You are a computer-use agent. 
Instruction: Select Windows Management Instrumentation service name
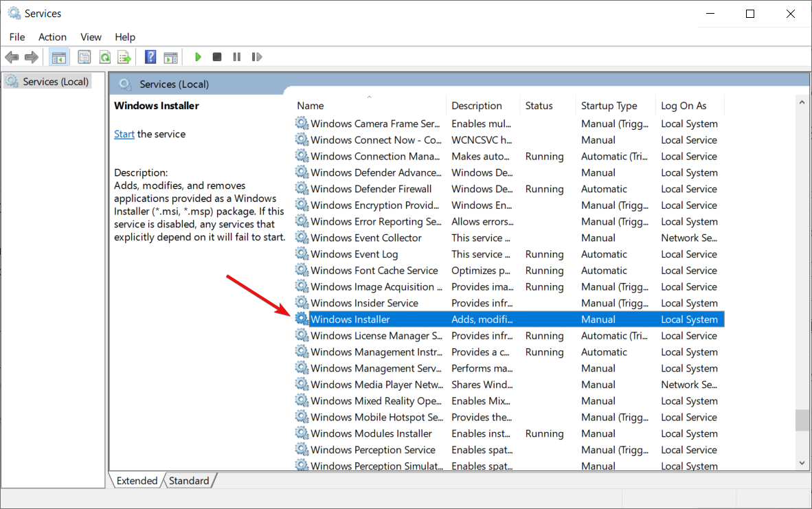376,352
